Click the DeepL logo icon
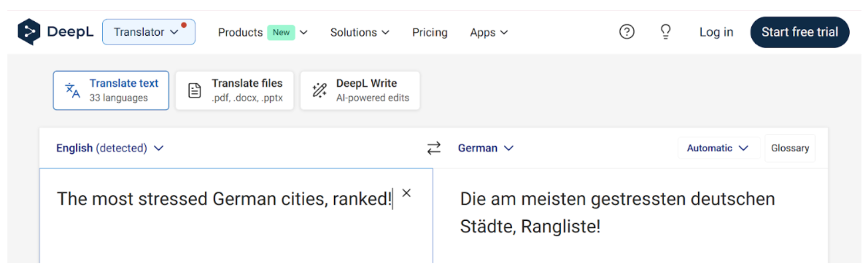 pyautogui.click(x=28, y=32)
